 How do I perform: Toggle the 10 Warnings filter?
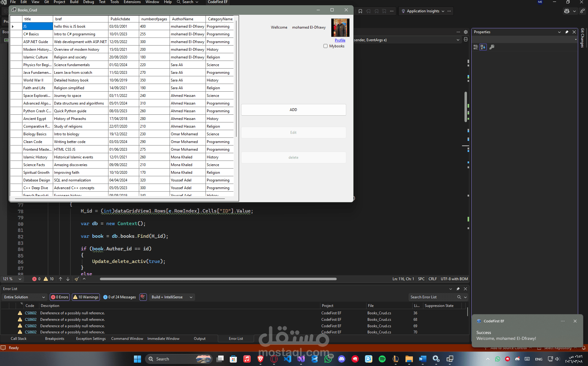(x=86, y=297)
